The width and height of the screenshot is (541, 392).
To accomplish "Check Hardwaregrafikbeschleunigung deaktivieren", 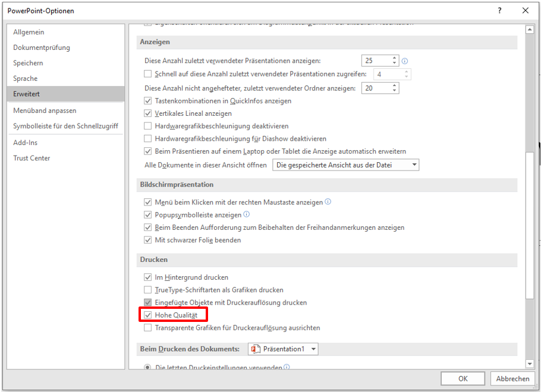I will pos(147,126).
